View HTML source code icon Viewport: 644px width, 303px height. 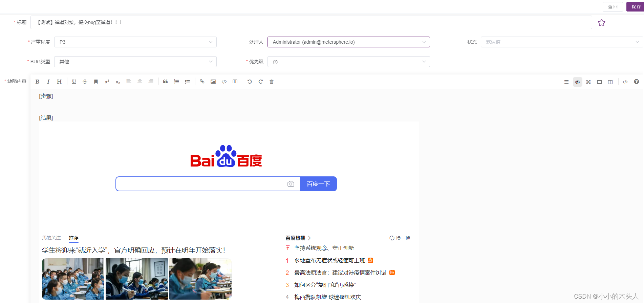point(625,82)
